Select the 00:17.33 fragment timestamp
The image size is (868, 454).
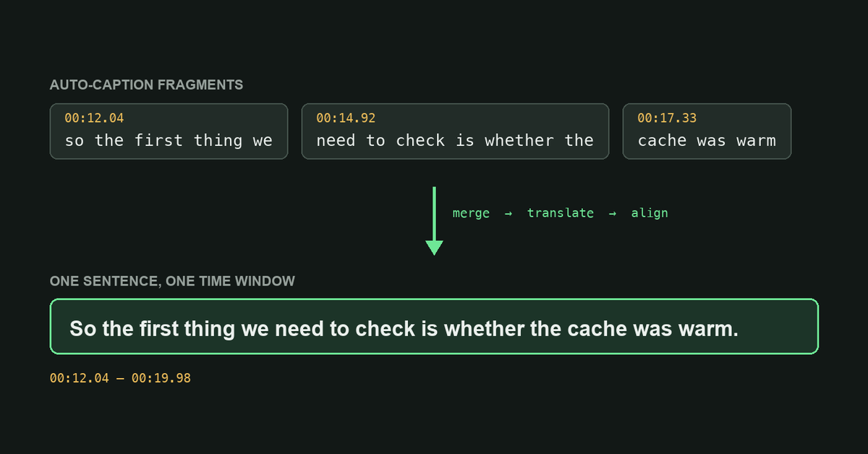pos(667,118)
